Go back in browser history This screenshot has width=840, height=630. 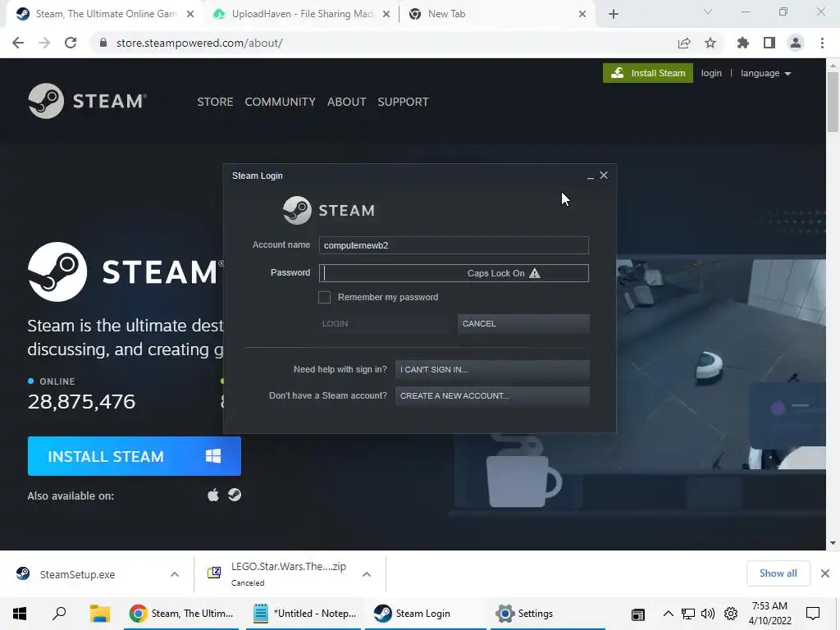pyautogui.click(x=18, y=43)
